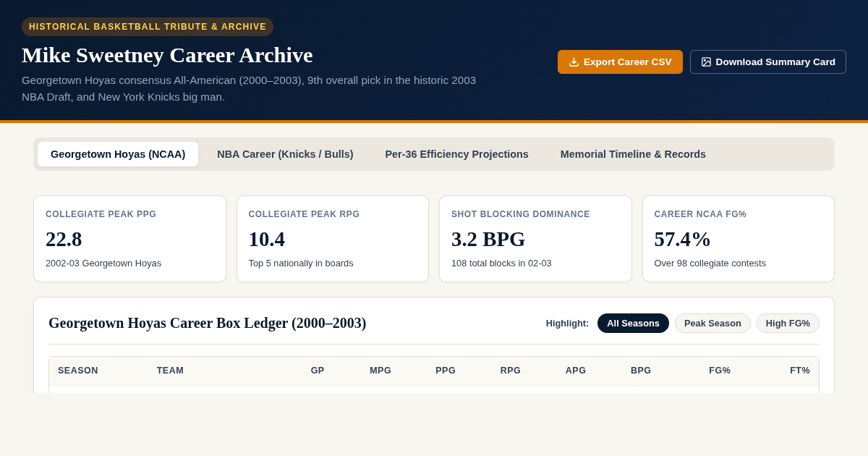The image size is (868, 456).
Task: Click the APG column header
Action: click(576, 371)
